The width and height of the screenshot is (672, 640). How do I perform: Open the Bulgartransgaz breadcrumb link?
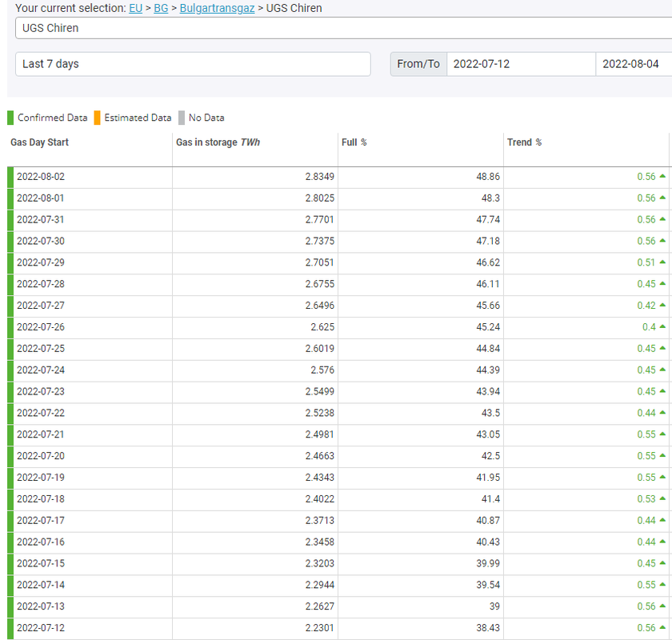217,8
